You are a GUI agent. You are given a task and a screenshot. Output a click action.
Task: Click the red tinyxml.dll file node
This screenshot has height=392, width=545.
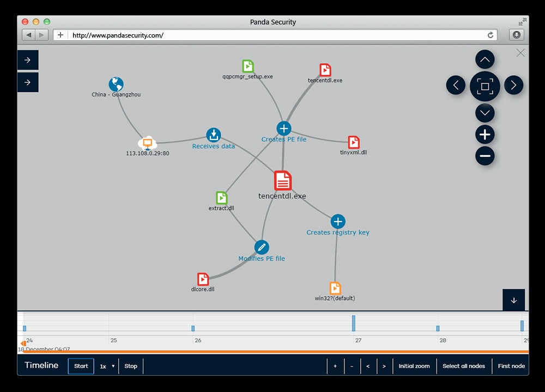coord(354,142)
